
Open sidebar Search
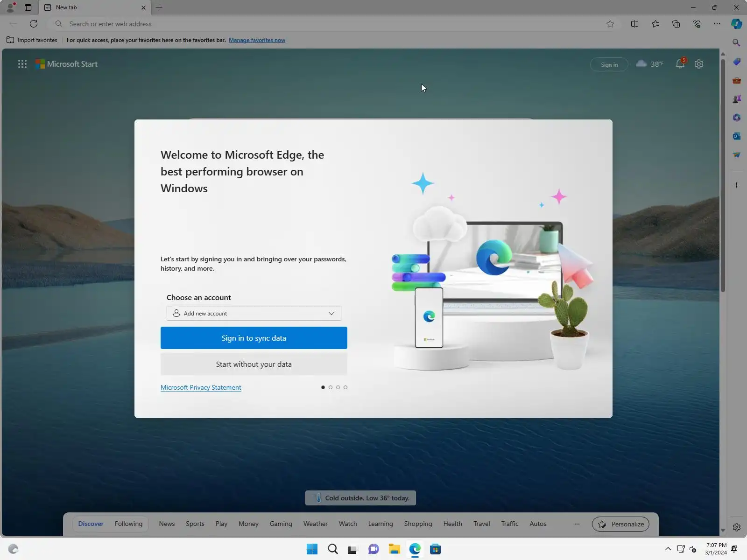[x=737, y=43]
